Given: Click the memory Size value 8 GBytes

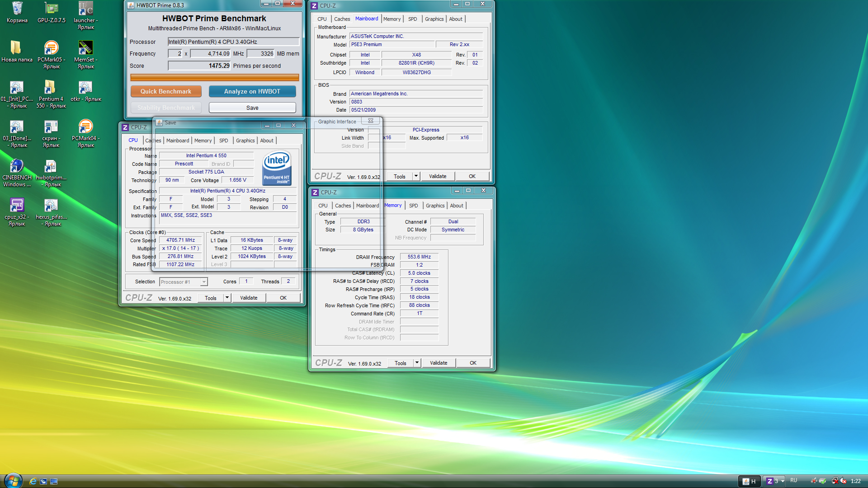Looking at the screenshot, I should click(x=363, y=230).
